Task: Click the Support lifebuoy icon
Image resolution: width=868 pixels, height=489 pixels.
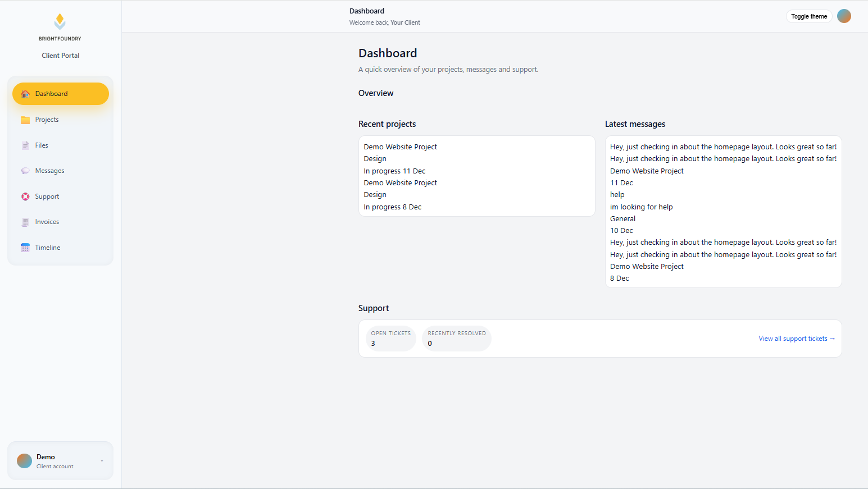Action: (25, 196)
